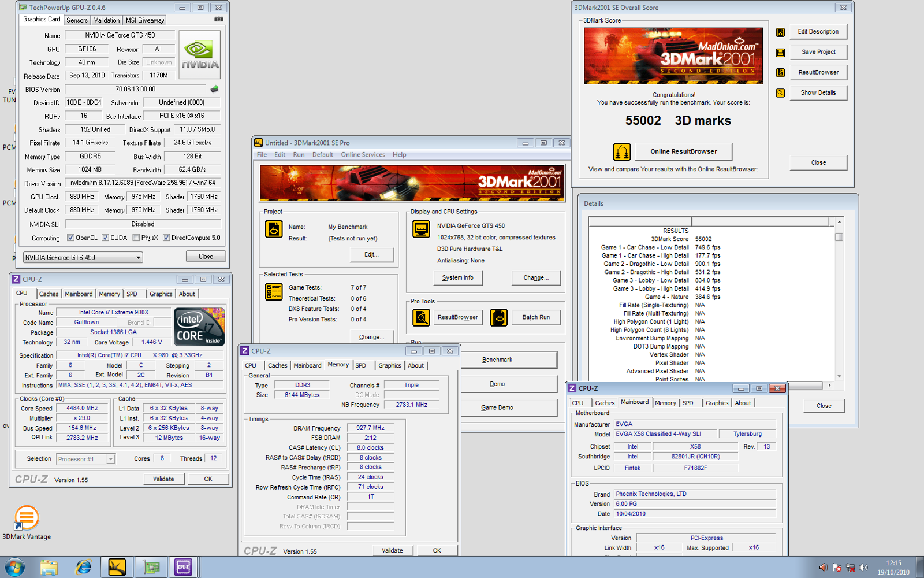Image resolution: width=924 pixels, height=578 pixels.
Task: Switch to CPU-Z taskbar icon
Action: (x=183, y=568)
